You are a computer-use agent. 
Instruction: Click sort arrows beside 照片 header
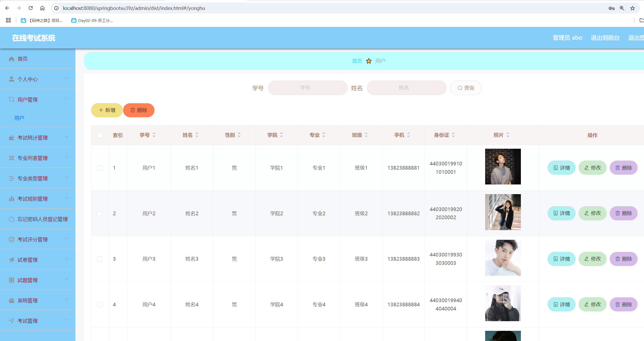click(x=508, y=135)
